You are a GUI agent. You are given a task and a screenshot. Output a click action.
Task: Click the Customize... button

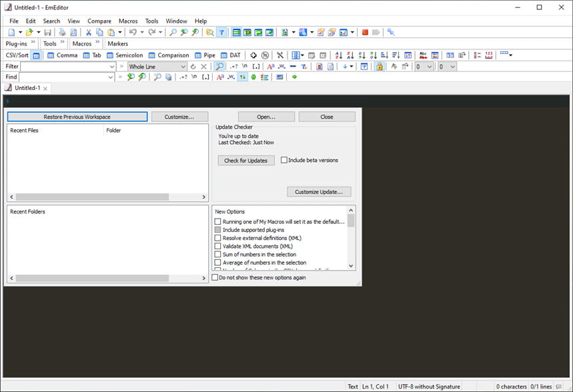pyautogui.click(x=179, y=117)
